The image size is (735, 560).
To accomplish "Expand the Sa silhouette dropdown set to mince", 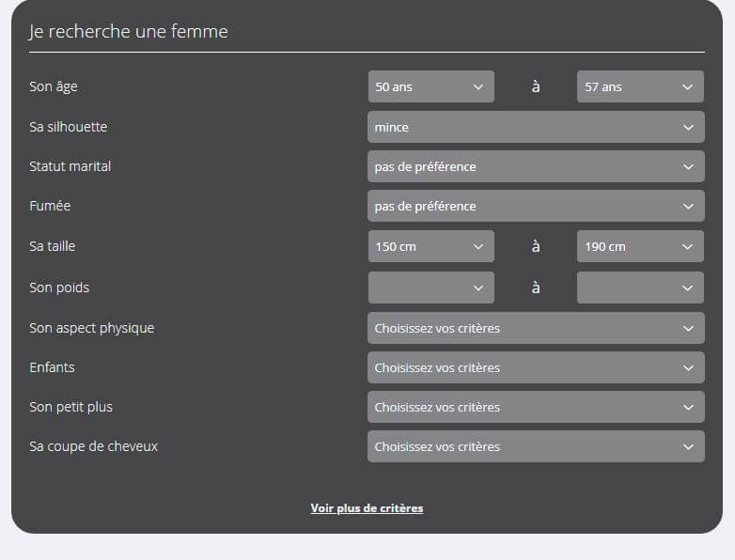I will pos(535,127).
